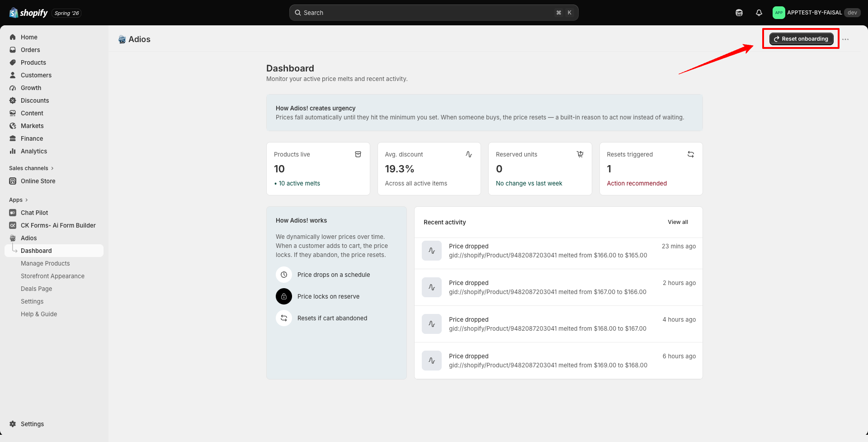Click the Home icon in sidebar

coord(13,37)
